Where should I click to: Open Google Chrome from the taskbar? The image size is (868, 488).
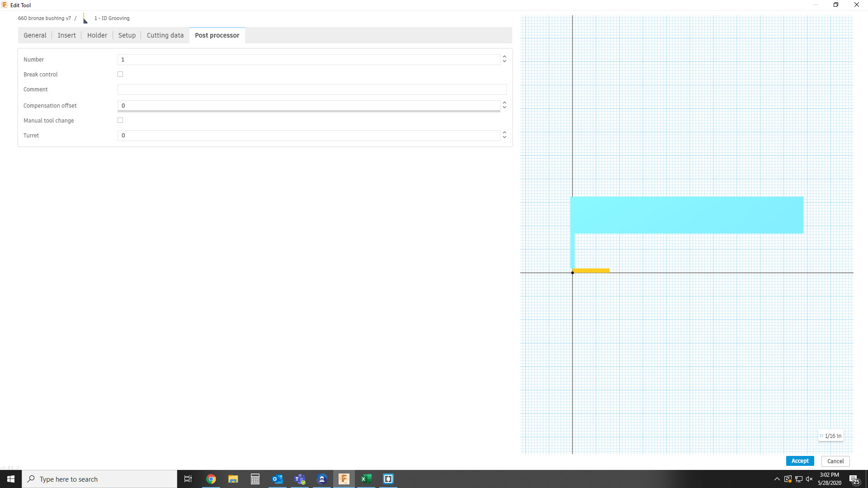(x=211, y=479)
